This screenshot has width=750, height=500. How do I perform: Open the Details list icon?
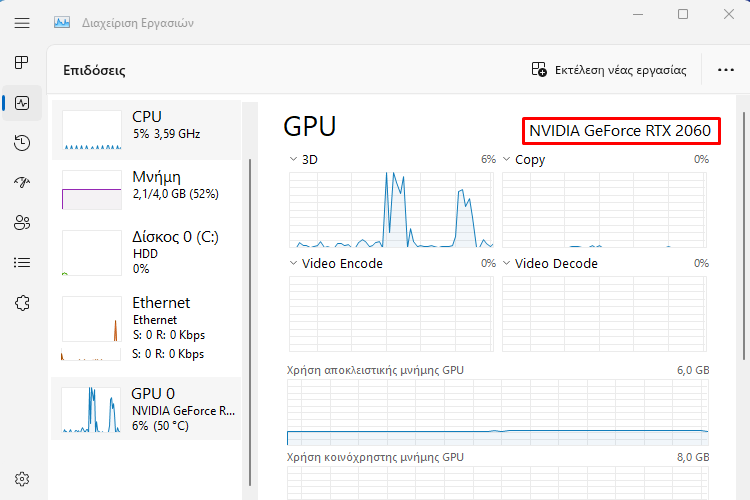point(22,262)
